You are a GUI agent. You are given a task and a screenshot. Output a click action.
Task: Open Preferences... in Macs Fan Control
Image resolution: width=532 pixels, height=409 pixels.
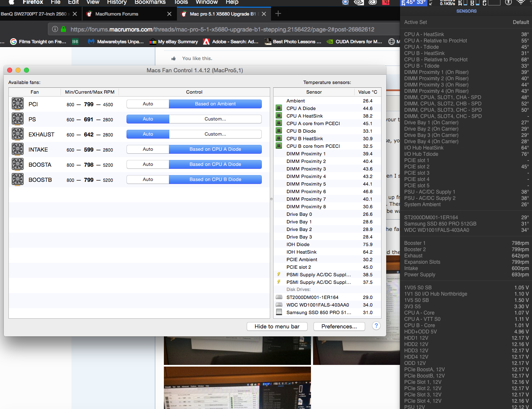tap(339, 326)
